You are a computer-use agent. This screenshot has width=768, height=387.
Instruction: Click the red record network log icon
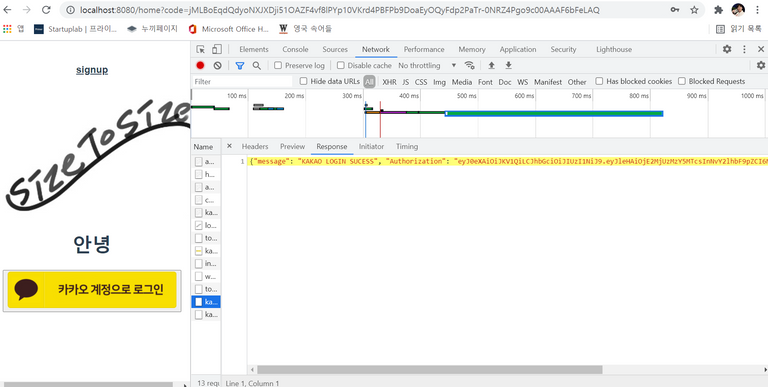200,66
